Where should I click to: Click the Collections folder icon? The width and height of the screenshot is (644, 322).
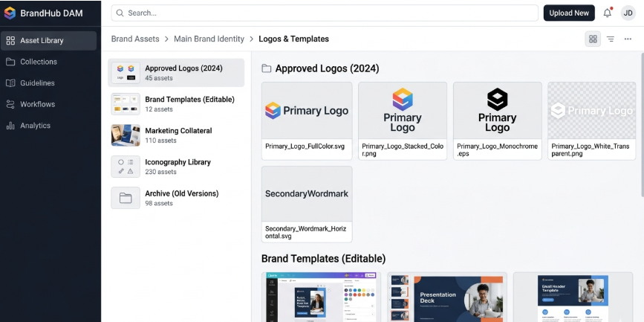tap(10, 62)
